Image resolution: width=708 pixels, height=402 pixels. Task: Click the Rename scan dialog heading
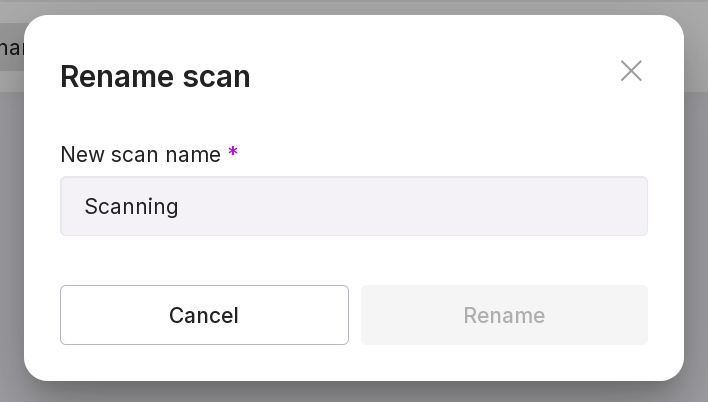155,76
